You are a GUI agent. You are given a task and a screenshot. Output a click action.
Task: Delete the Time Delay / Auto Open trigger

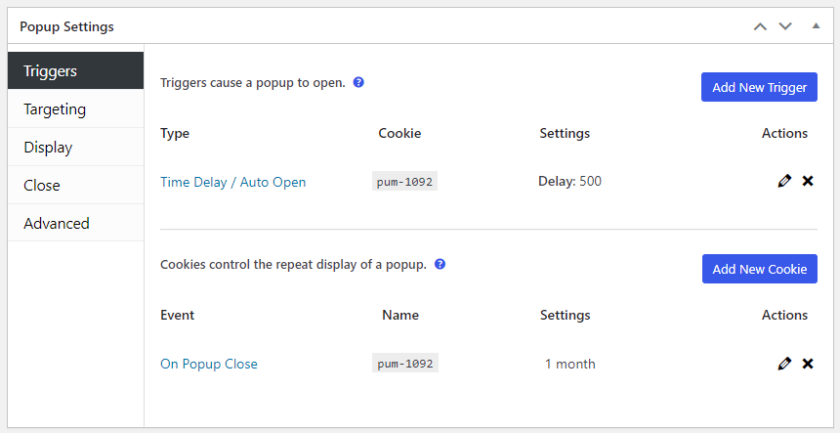tap(807, 182)
